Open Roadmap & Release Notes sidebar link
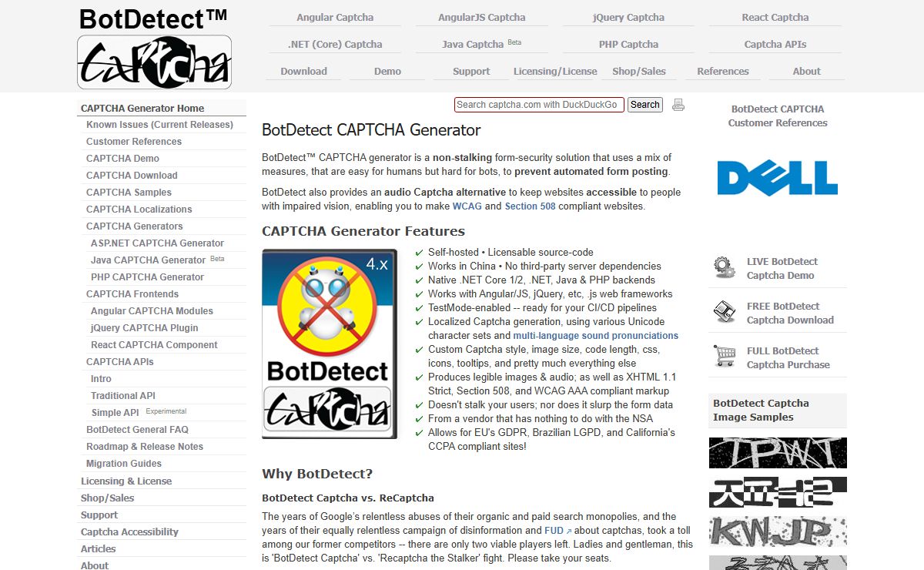The height and width of the screenshot is (570, 924). coord(145,447)
